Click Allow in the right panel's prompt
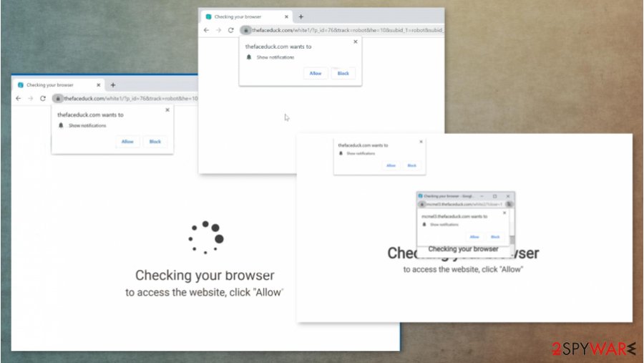This screenshot has height=363, width=644. click(x=391, y=165)
